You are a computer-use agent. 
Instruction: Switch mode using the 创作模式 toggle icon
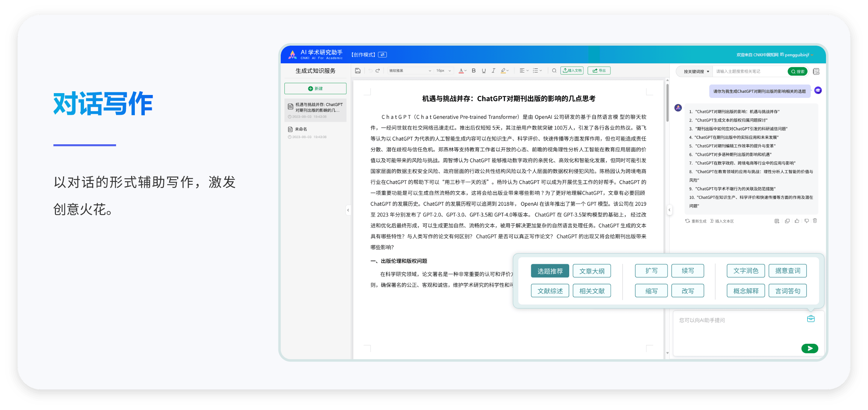(383, 55)
